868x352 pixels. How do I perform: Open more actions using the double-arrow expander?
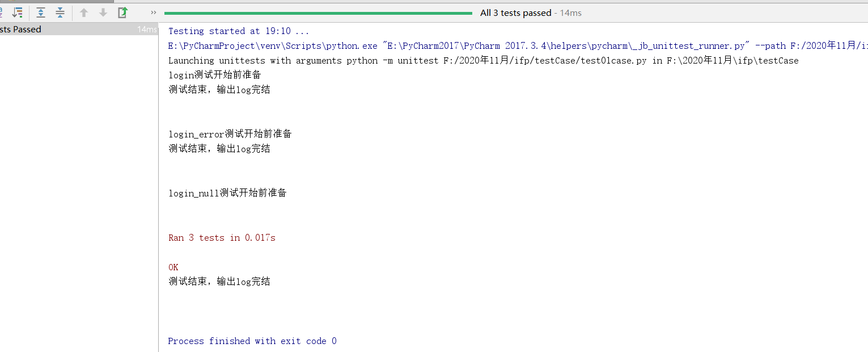154,12
